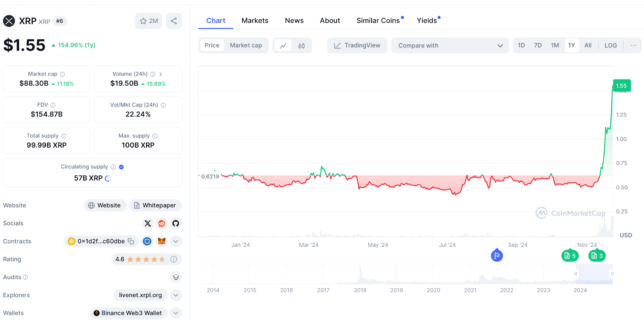Click the verified checkmark badge
Viewport: 644px width, 320px height.
click(122, 167)
